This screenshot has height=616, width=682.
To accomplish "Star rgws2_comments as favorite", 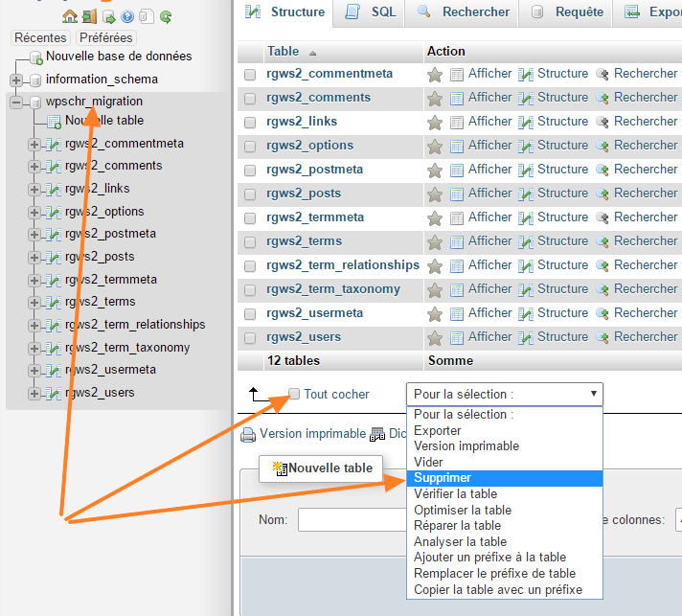I will 435,99.
